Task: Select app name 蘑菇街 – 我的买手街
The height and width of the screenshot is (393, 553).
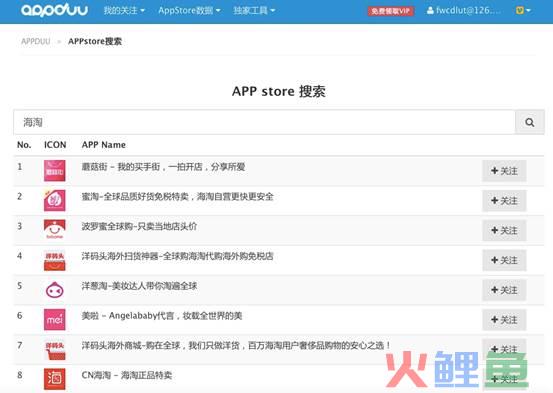Action: [x=163, y=167]
